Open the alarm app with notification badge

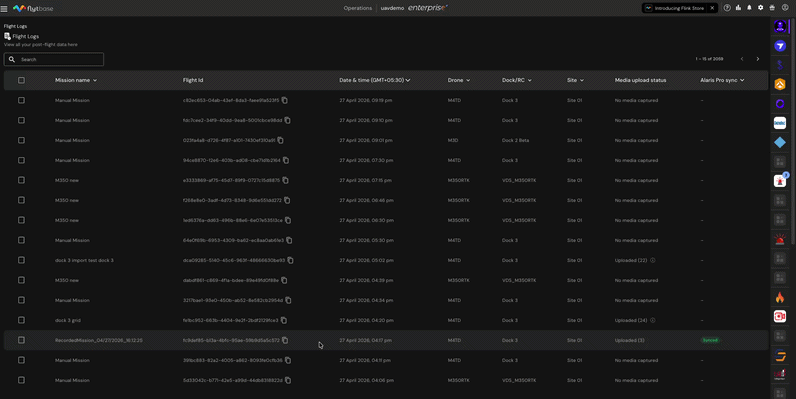pos(780,181)
